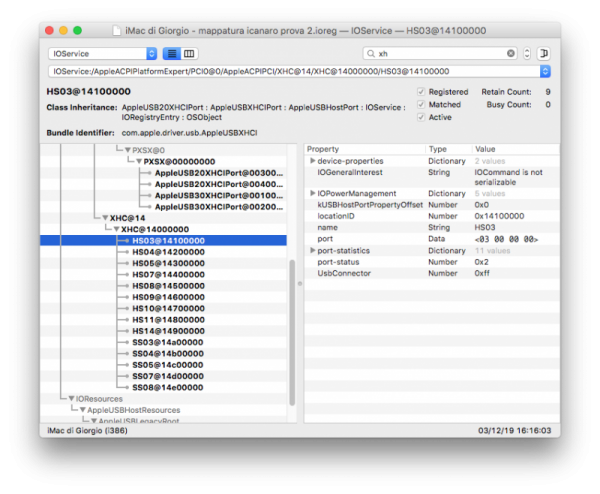
Task: Expand the device-properties dictionary
Action: tap(313, 161)
